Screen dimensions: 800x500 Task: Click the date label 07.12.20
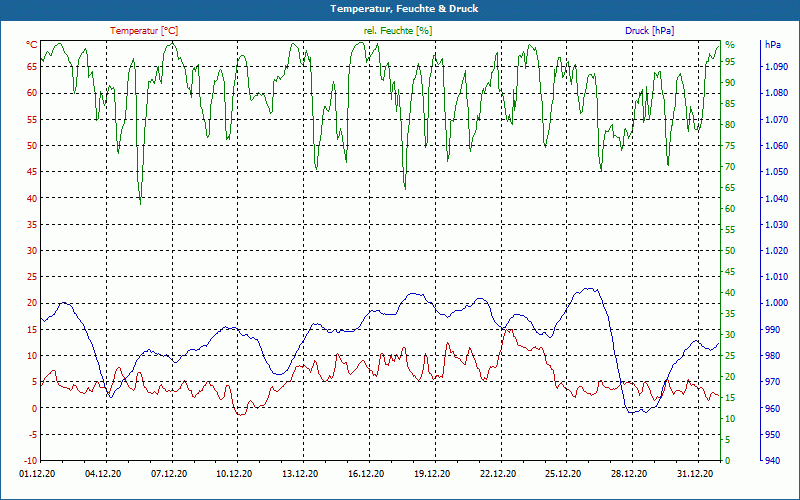tap(169, 474)
